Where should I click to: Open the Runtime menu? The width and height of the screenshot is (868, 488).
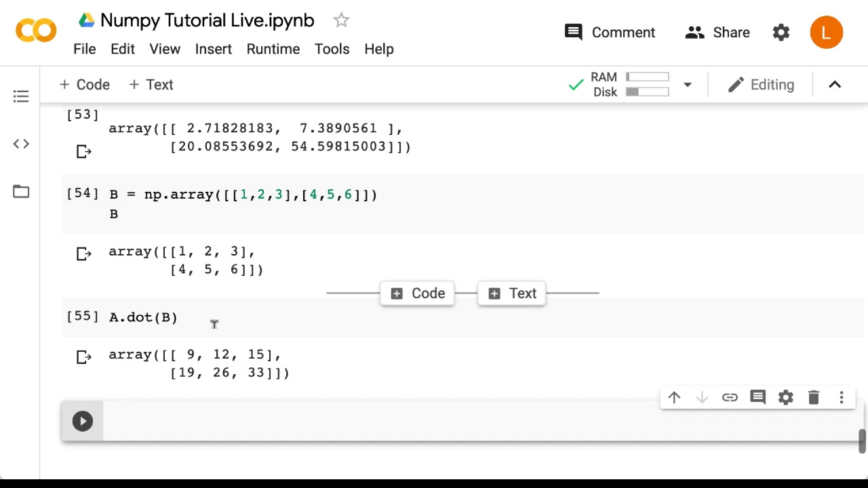tap(273, 49)
